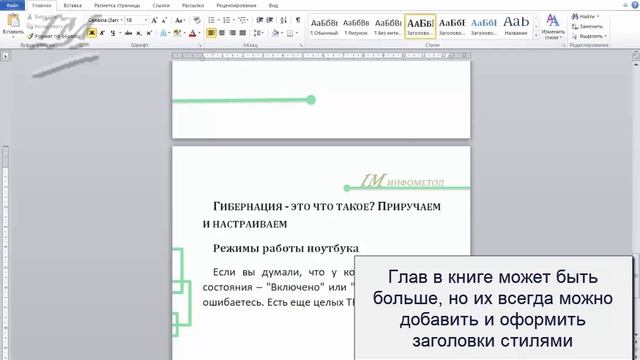Switch to the Рецензирование tab
Image resolution: width=640 pixels, height=360 pixels.
(236, 5)
